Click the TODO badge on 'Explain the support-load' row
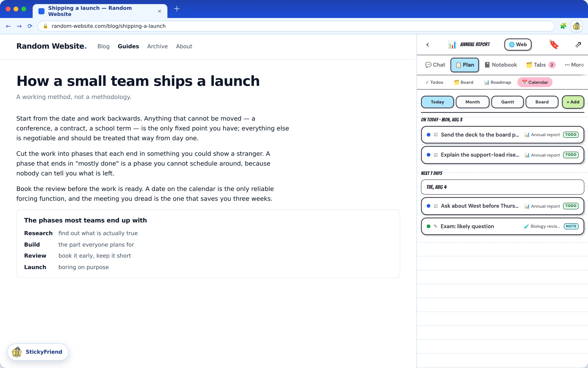588x368 pixels. pyautogui.click(x=571, y=155)
